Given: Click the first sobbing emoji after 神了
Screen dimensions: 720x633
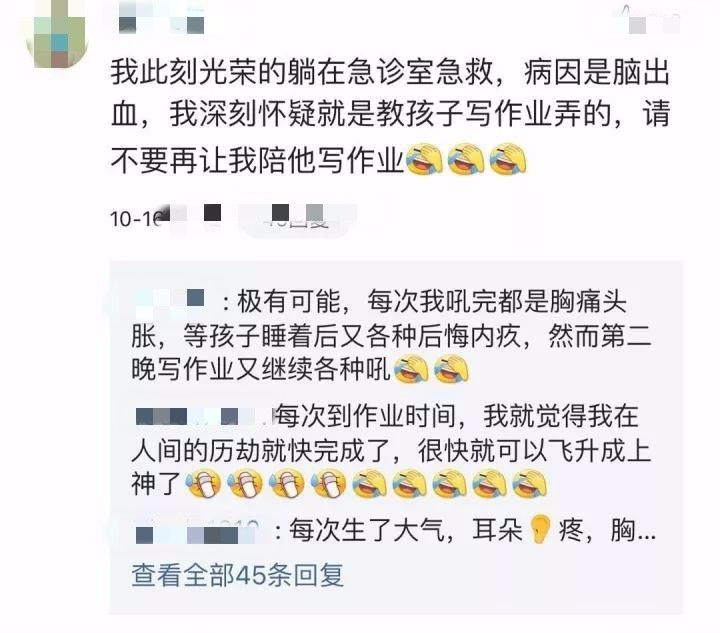Looking at the screenshot, I should click(203, 485).
